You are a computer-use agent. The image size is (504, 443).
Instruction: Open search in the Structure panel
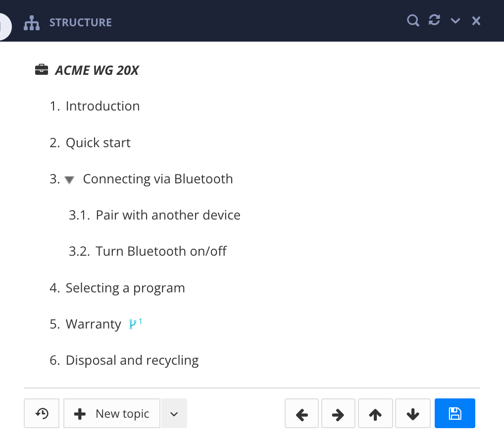(412, 20)
